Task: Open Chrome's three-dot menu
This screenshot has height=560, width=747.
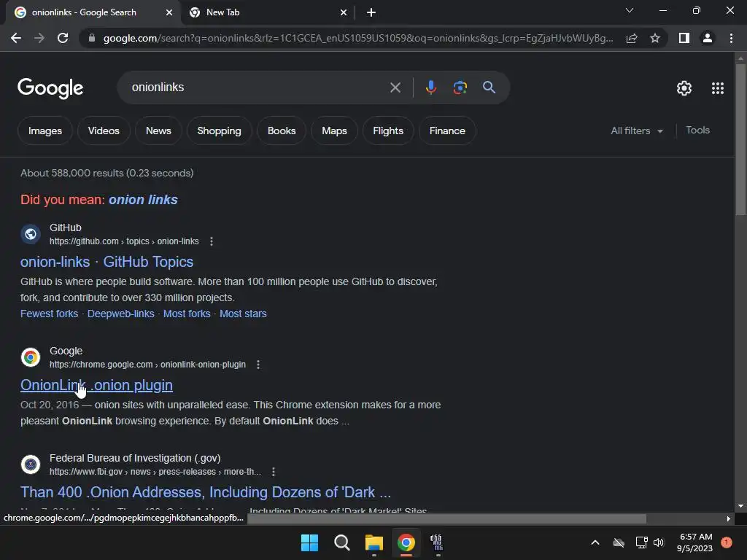Action: pos(731,38)
